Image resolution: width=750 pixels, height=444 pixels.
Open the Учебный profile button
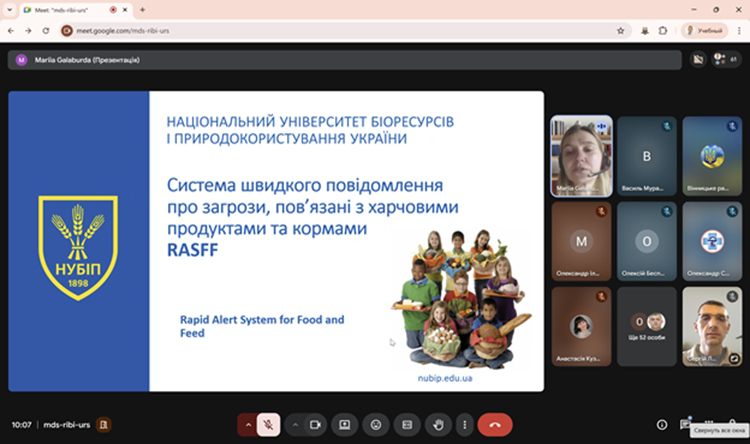coord(705,31)
